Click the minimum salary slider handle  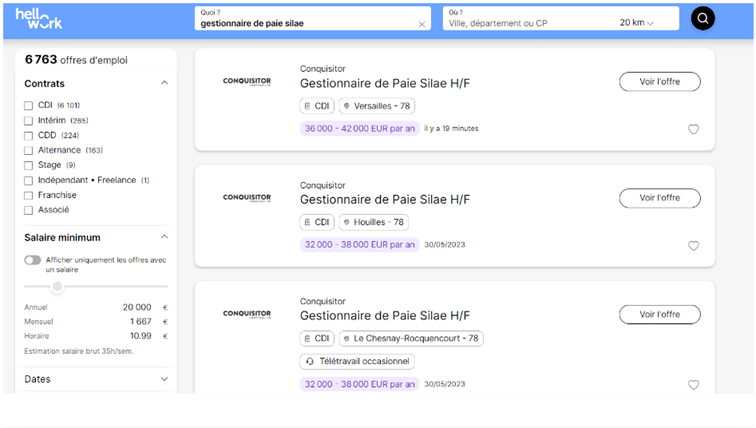pos(57,286)
